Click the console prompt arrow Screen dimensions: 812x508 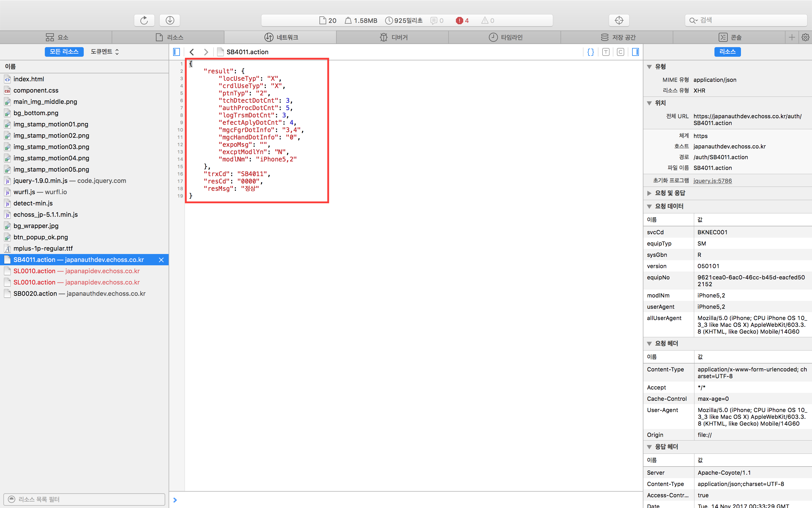(x=175, y=500)
